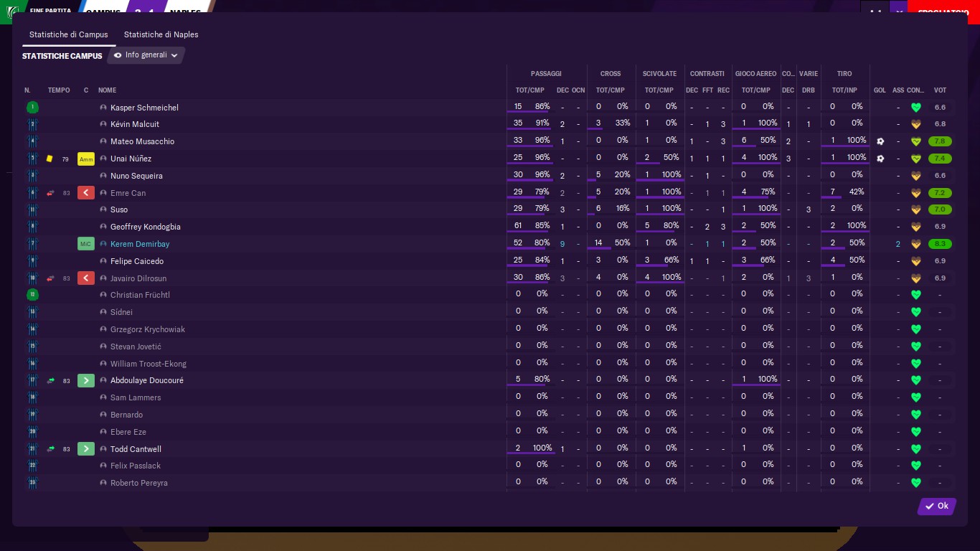This screenshot has height=551, width=980.
Task: Sort by the NOME column header
Action: tap(107, 90)
